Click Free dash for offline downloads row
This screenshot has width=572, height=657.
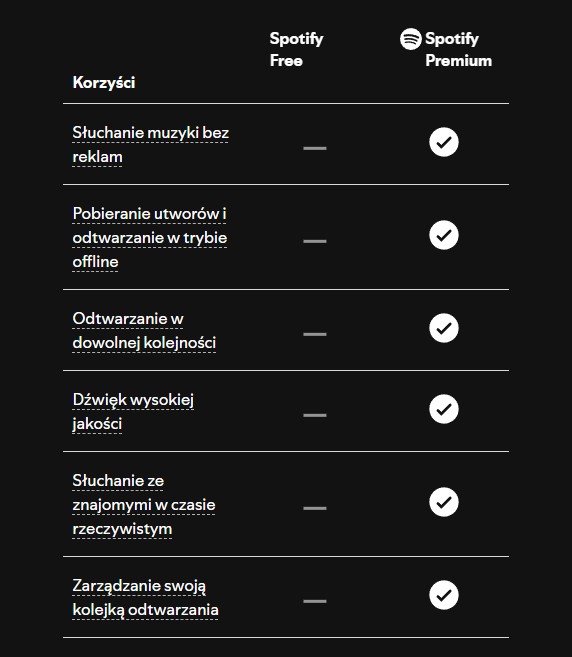315,241
